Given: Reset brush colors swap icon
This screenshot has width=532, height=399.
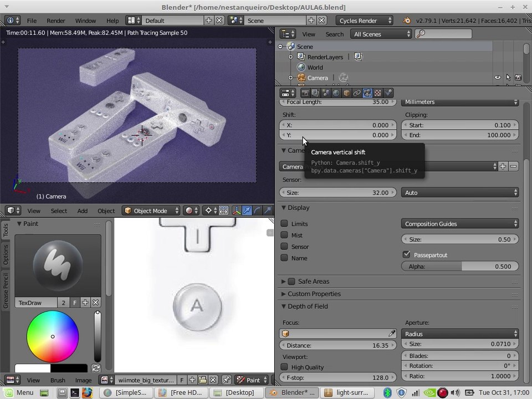Looking at the screenshot, I should click(96, 368).
